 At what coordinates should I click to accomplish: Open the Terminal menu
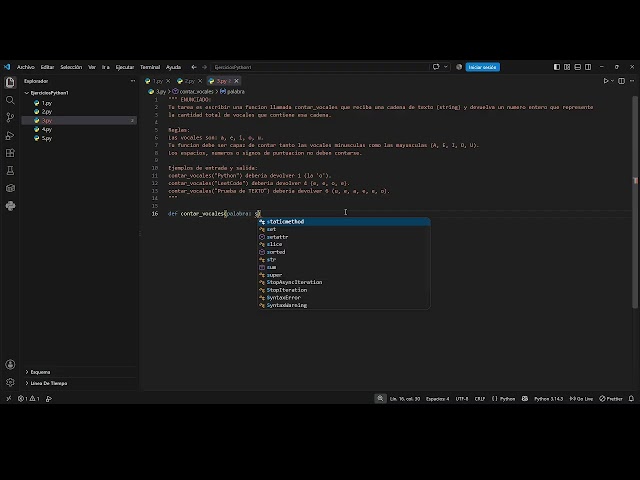click(x=150, y=67)
